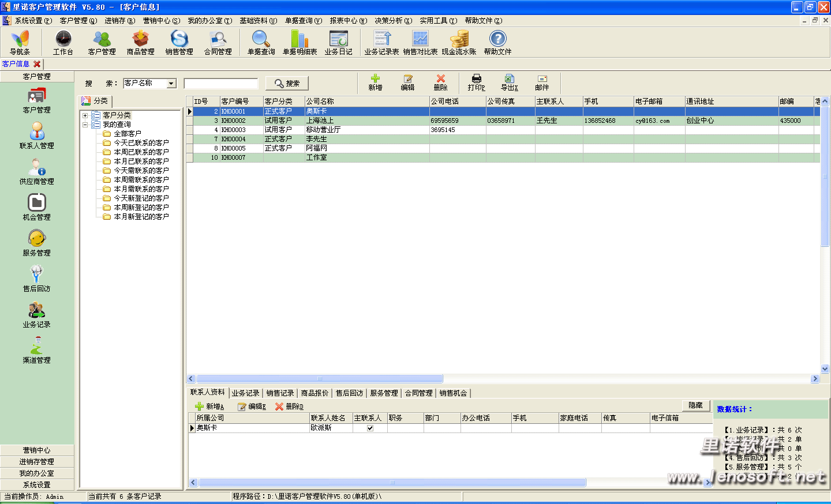Screen dimensions: 831x504
Task: Click the 商品管理 product management icon
Action: (x=140, y=42)
